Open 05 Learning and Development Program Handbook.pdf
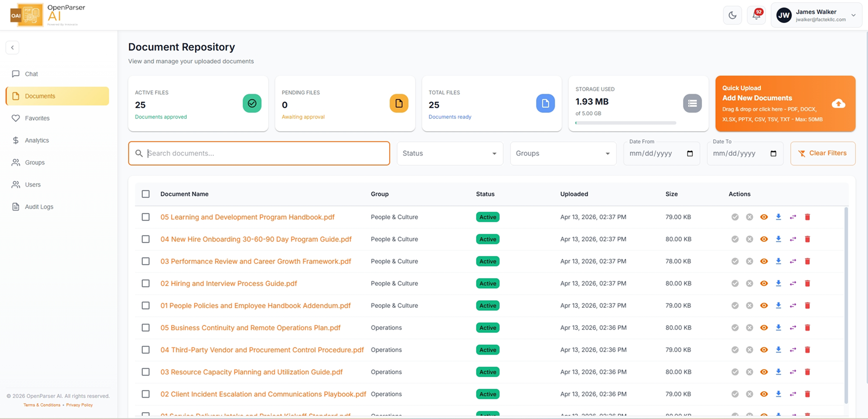 coord(247,217)
